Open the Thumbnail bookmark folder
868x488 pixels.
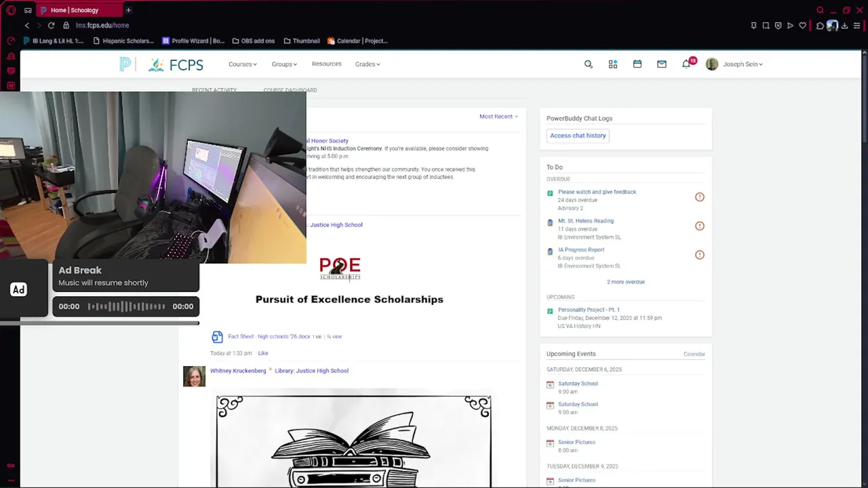coord(302,41)
